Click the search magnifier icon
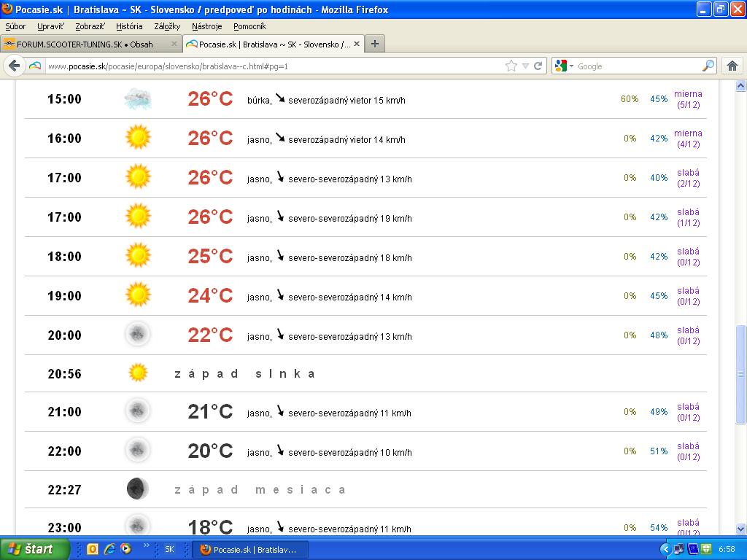Viewport: 747px width, 560px height. point(708,66)
